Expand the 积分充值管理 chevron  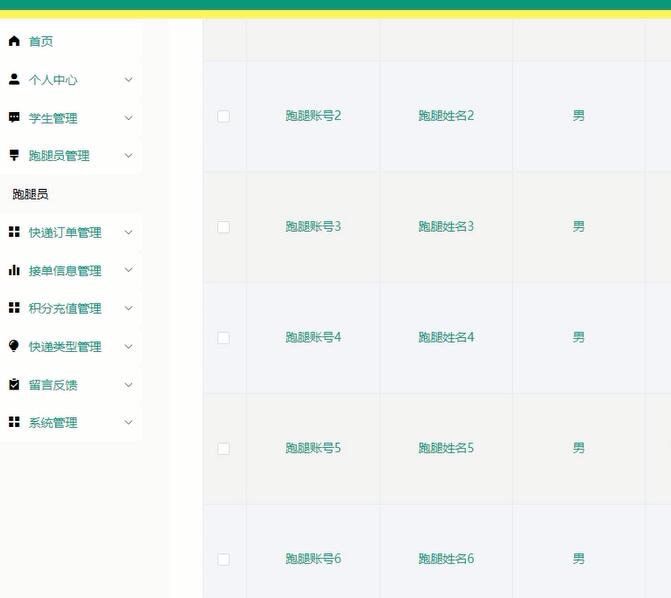(128, 308)
